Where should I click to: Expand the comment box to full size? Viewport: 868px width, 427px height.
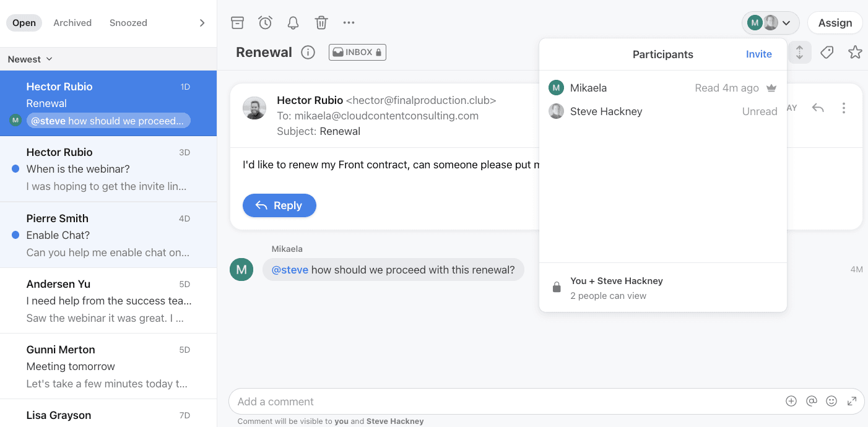coord(852,401)
